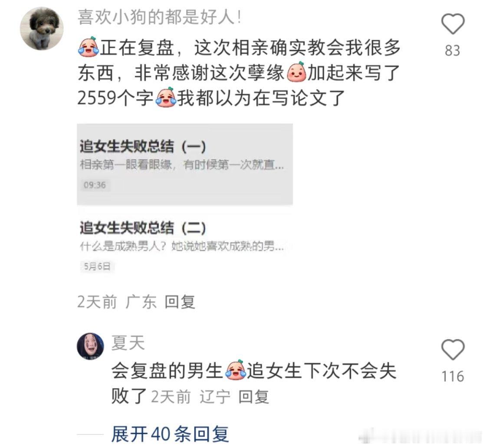The width and height of the screenshot is (486, 448).
Task: Tap the top comment's 2天前 timestamp
Action: pyautogui.click(x=97, y=302)
